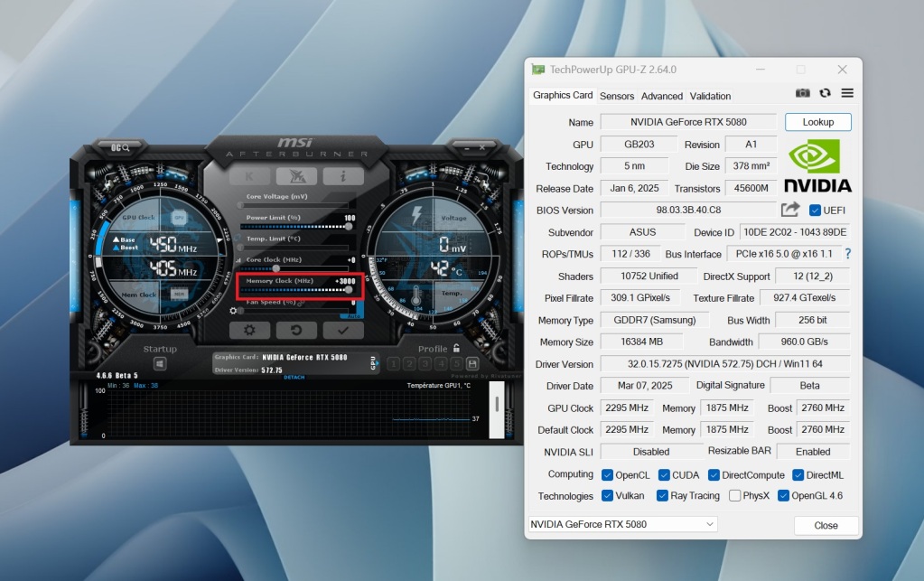
Task: Click the Temp. Limit slider handle
Action: [x=240, y=248]
